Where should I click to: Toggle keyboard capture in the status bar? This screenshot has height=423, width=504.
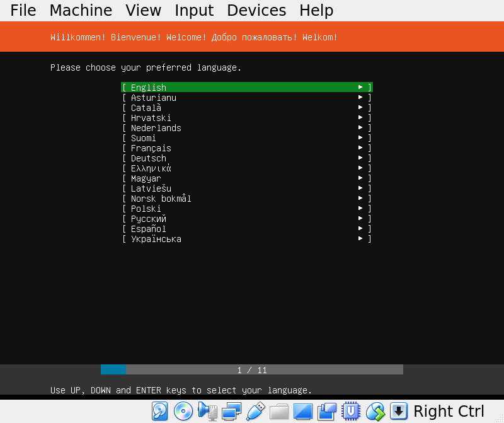tap(399, 411)
